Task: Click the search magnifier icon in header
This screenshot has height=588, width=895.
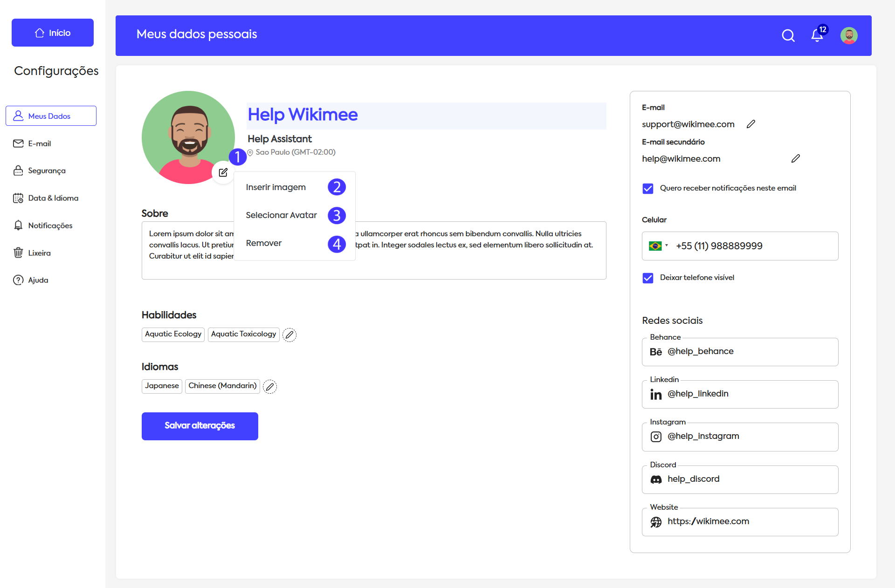Action: [788, 35]
